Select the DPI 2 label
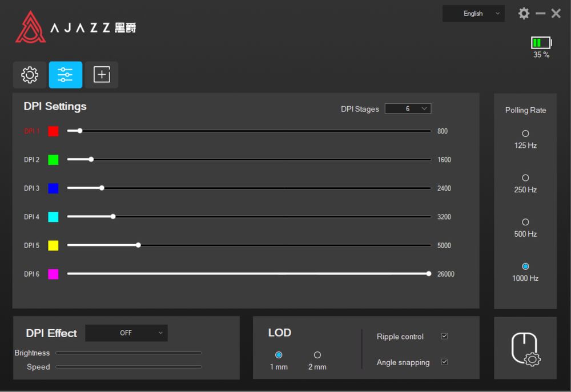 [x=31, y=160]
